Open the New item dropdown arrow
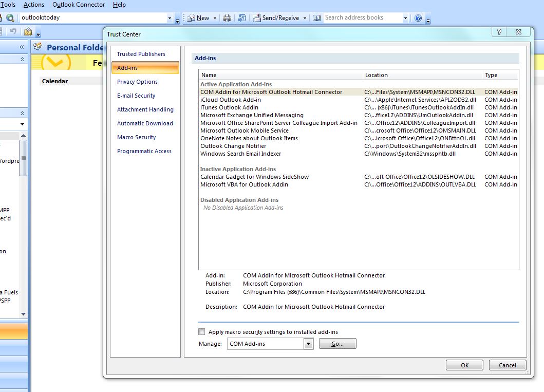This screenshot has width=544, height=392. pos(215,17)
